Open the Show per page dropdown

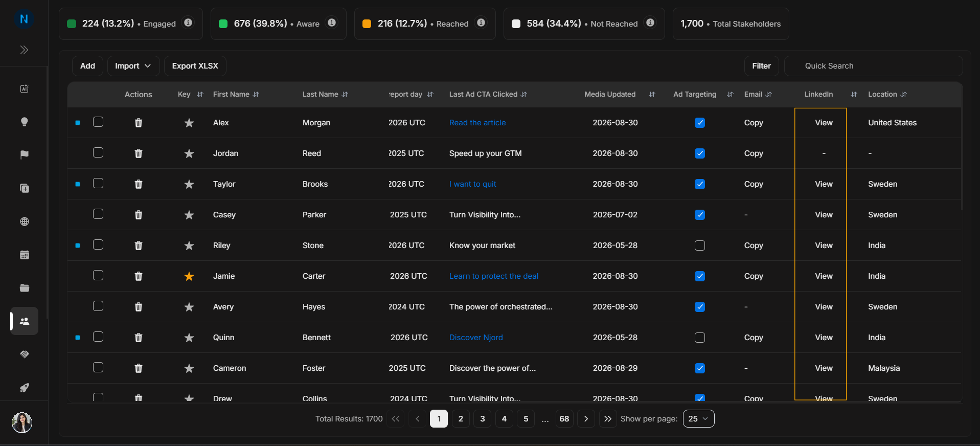click(698, 419)
